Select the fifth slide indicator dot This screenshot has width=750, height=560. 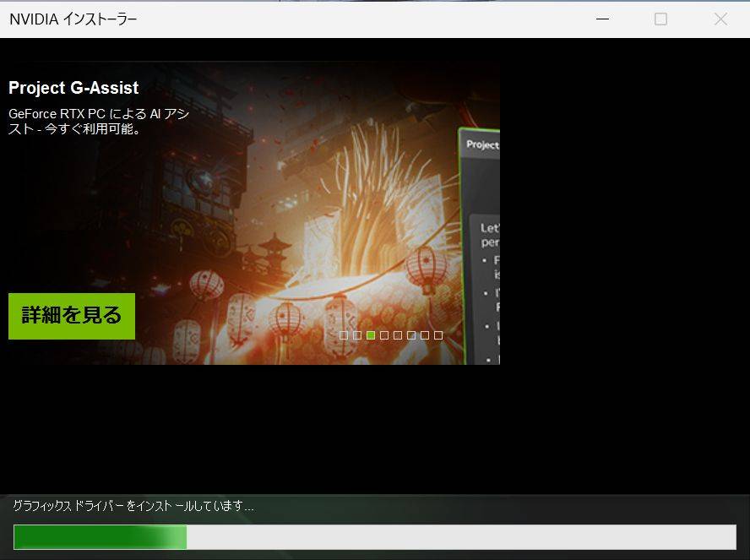coord(398,335)
